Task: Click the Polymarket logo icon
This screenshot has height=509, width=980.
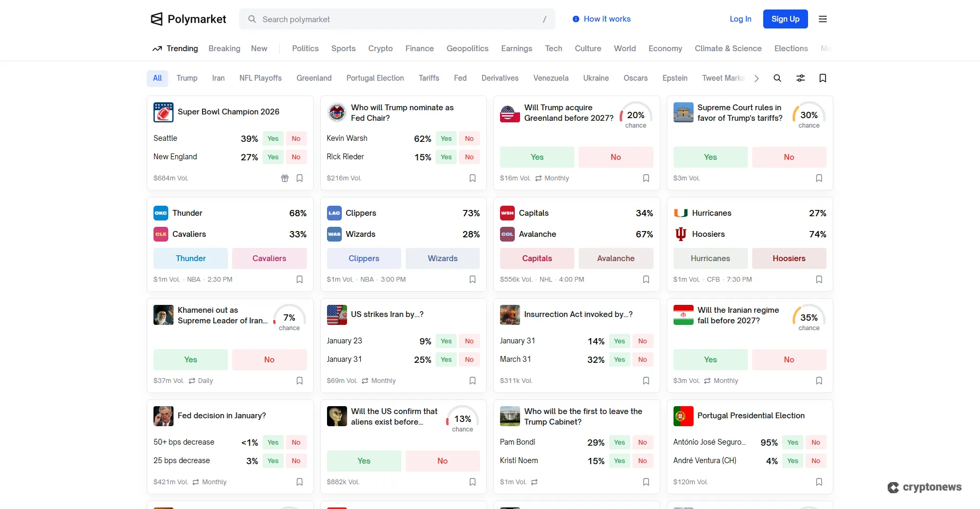Action: click(x=157, y=19)
